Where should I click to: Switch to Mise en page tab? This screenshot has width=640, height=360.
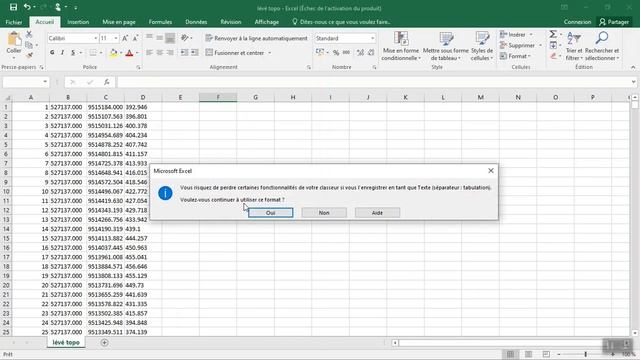point(119,22)
